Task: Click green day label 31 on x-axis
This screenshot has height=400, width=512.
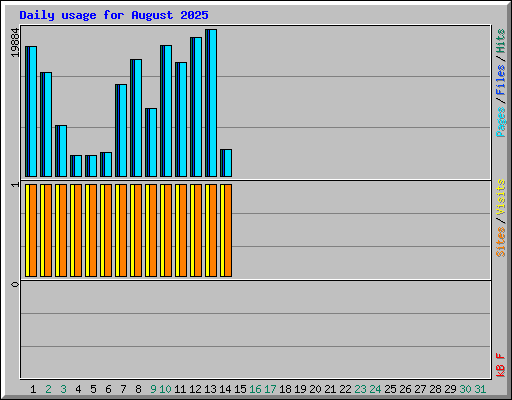Action: click(x=480, y=389)
